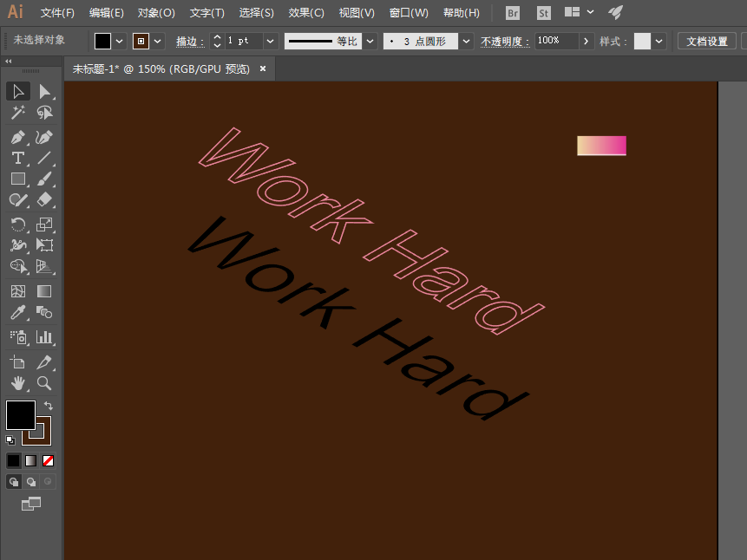
Task: Open Adobe Bridge via Br icon
Action: 513,13
